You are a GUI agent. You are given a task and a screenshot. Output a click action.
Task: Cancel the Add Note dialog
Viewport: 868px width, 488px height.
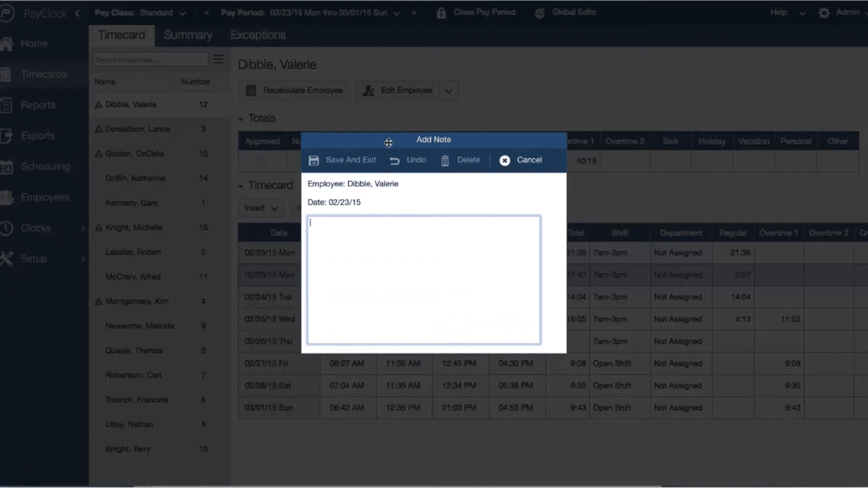point(521,160)
